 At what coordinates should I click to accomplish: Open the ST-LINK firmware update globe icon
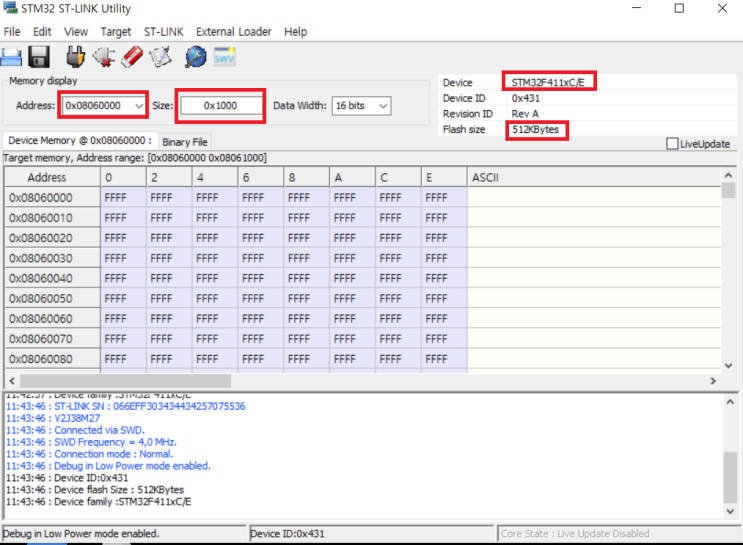pyautogui.click(x=195, y=57)
